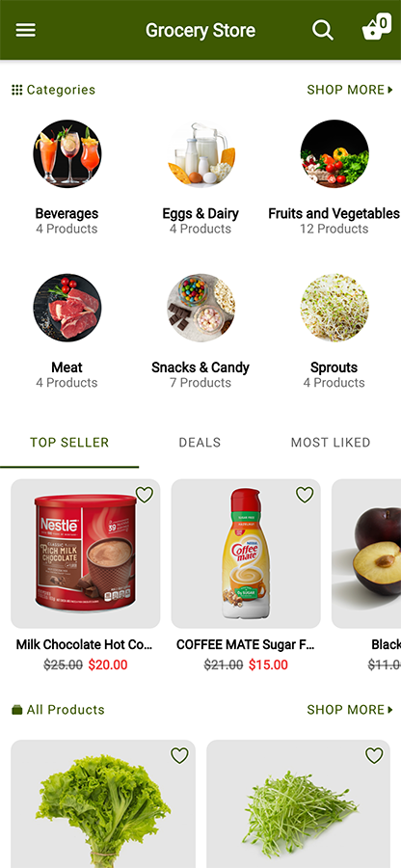Switch to the DEALS tab

coord(200,443)
